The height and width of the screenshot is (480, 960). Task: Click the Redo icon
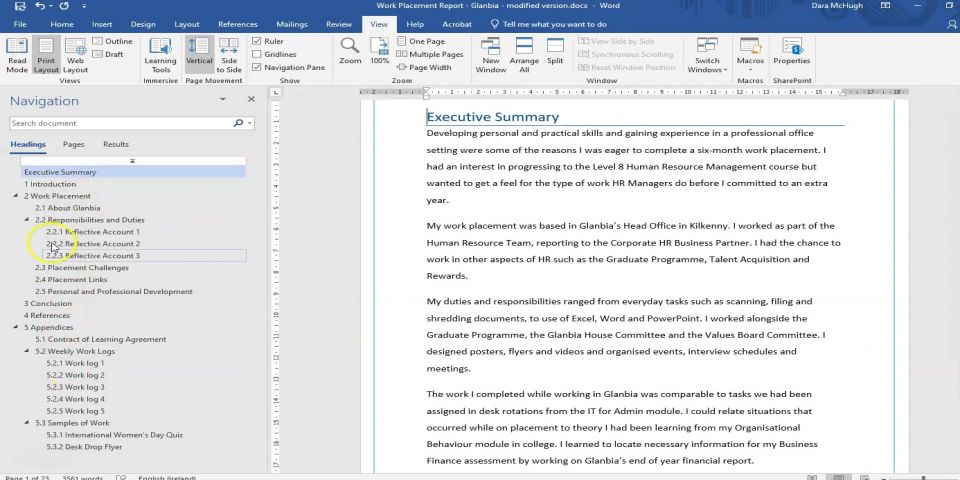[x=63, y=7]
